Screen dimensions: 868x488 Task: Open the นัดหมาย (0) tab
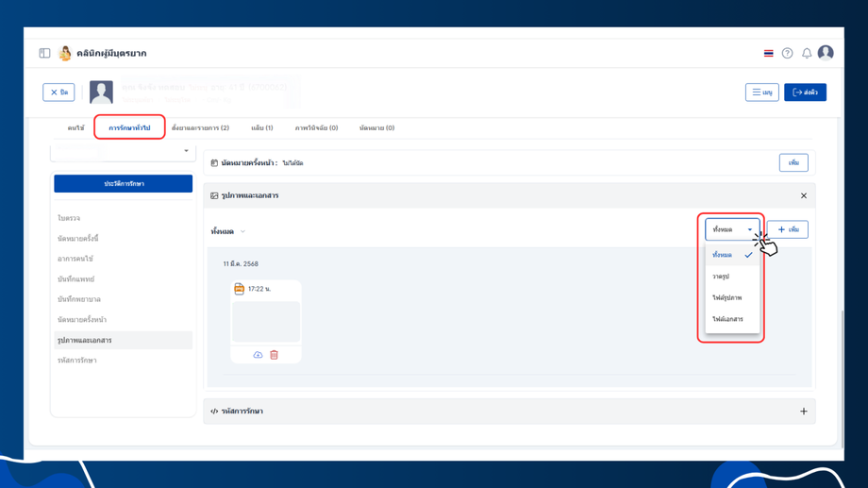tap(377, 128)
